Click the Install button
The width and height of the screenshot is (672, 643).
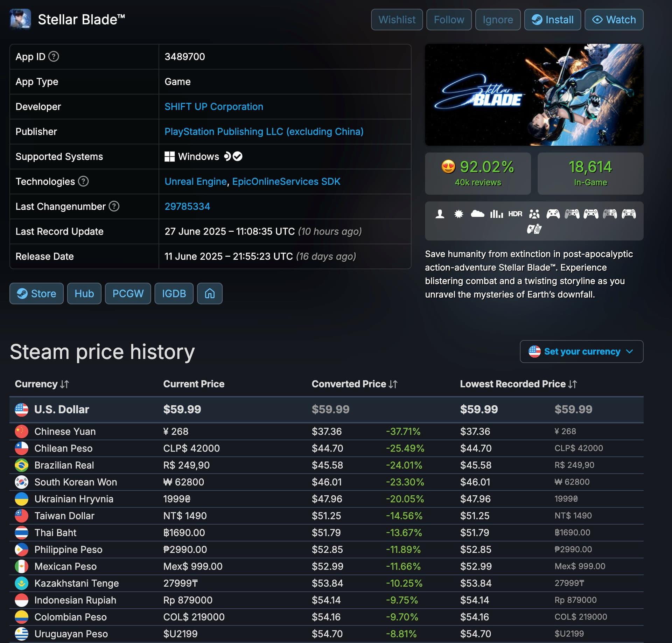[x=553, y=20]
